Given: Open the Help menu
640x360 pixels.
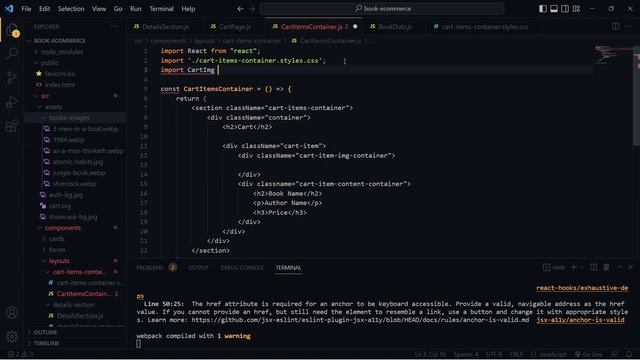Looking at the screenshot, I should 188,9.
